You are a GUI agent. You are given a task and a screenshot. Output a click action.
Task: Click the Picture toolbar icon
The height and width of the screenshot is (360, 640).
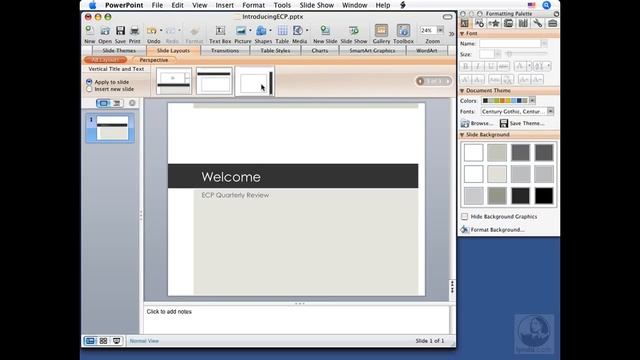click(x=241, y=31)
